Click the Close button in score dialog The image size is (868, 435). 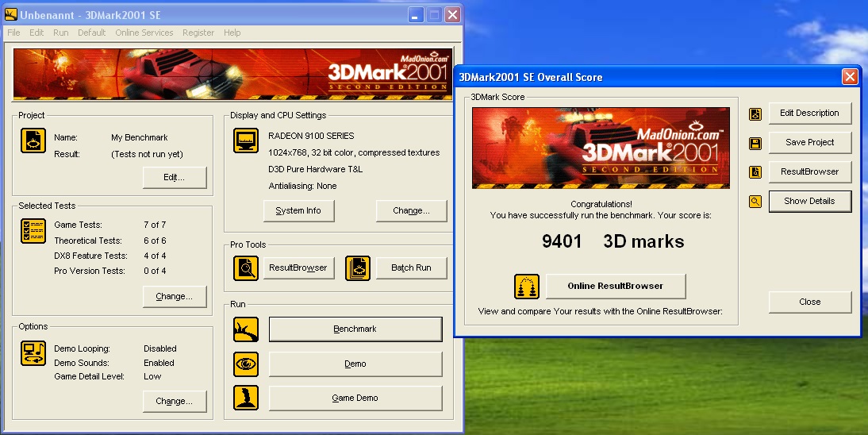click(x=810, y=302)
